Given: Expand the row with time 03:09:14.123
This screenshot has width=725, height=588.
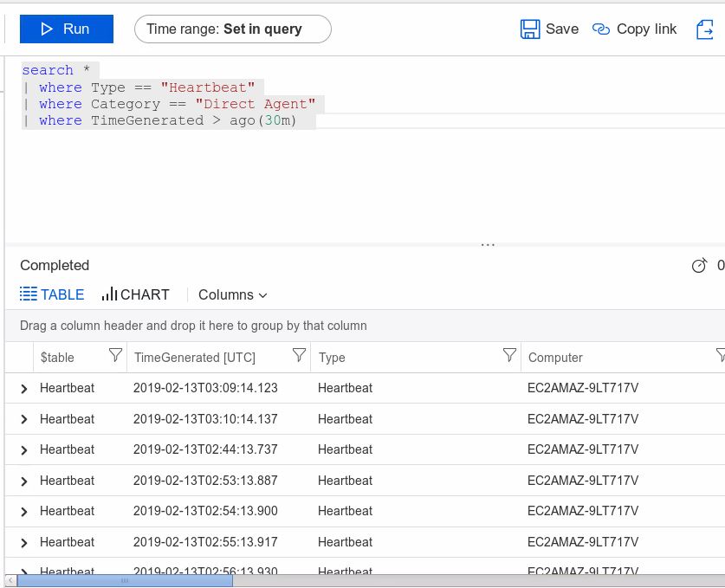Looking at the screenshot, I should (24, 389).
